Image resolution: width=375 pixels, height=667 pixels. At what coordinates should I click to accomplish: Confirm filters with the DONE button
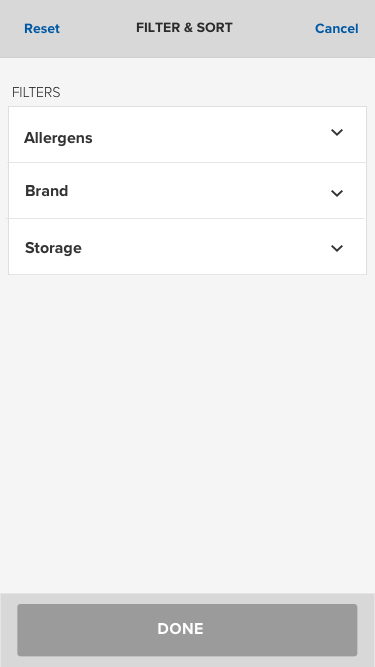[187, 630]
